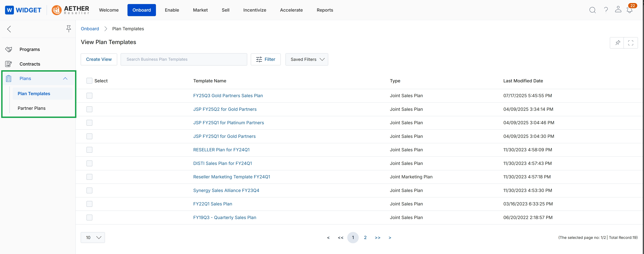The width and height of the screenshot is (644, 254).
Task: Open the notifications bell with 22 badge
Action: [x=630, y=10]
